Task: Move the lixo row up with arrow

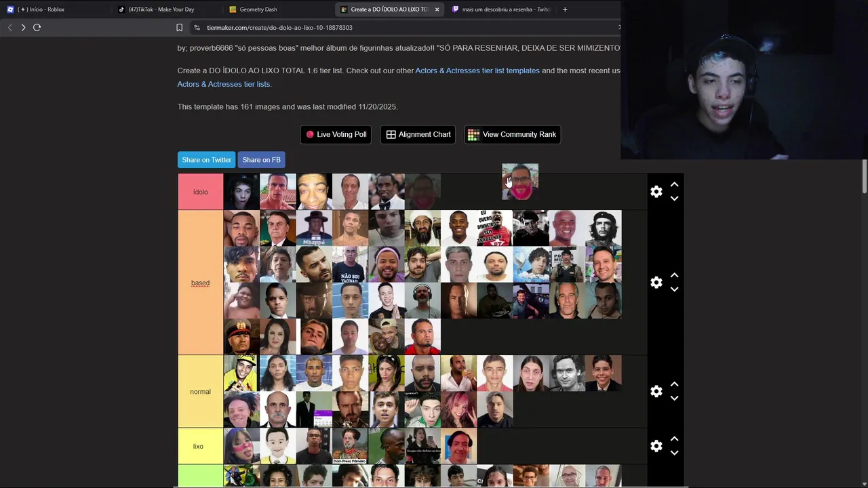Action: point(674,439)
